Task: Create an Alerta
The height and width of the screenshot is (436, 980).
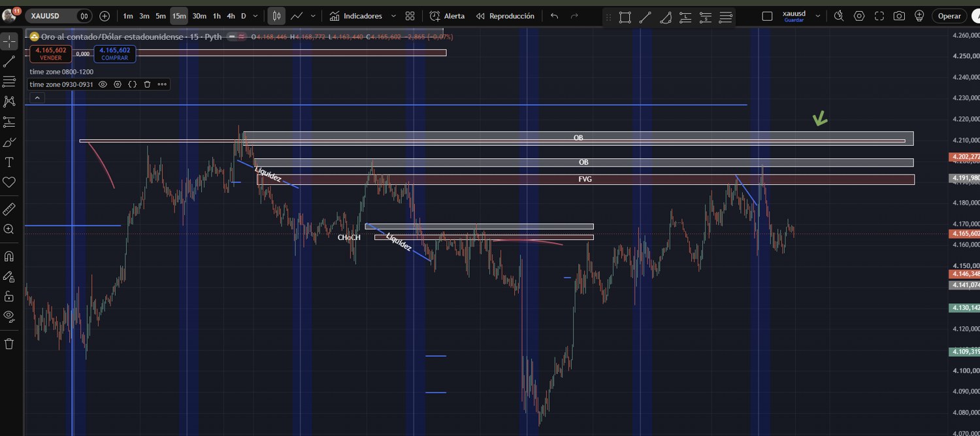Action: (447, 16)
